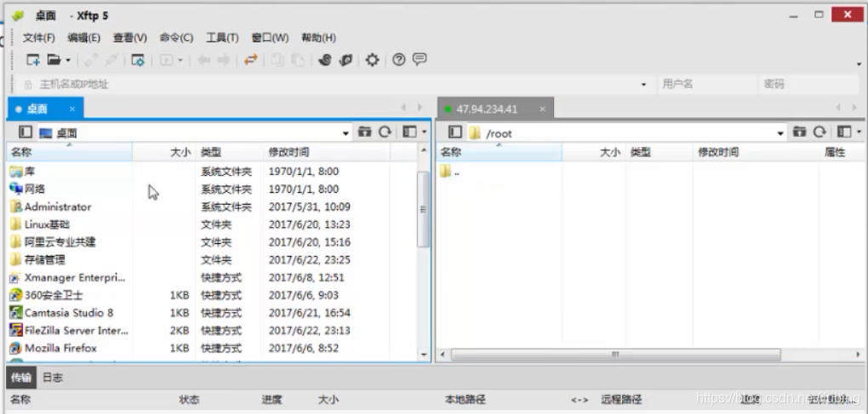Image resolution: width=868 pixels, height=414 pixels.
Task: Open the 文件(F) menu
Action: click(39, 37)
